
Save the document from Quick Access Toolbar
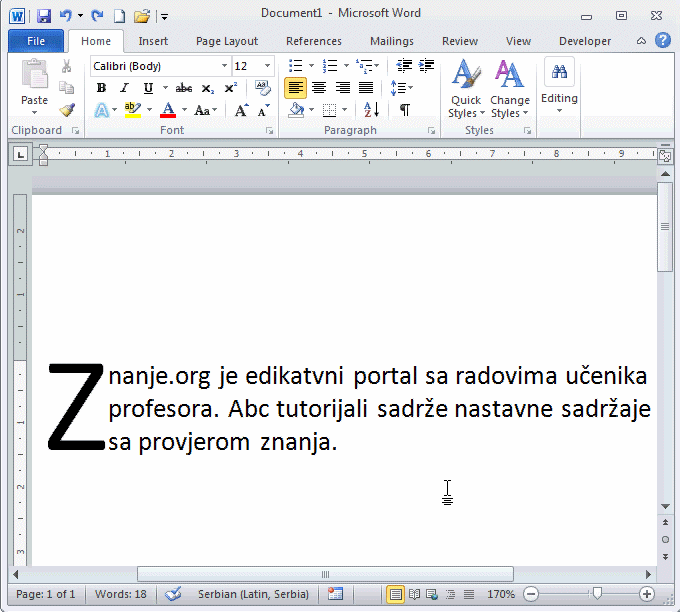point(44,16)
